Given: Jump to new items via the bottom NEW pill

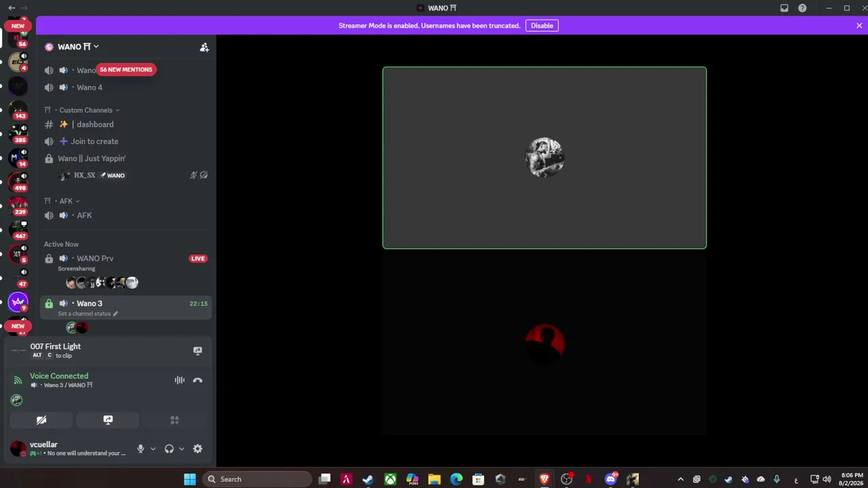Looking at the screenshot, I should (x=18, y=326).
